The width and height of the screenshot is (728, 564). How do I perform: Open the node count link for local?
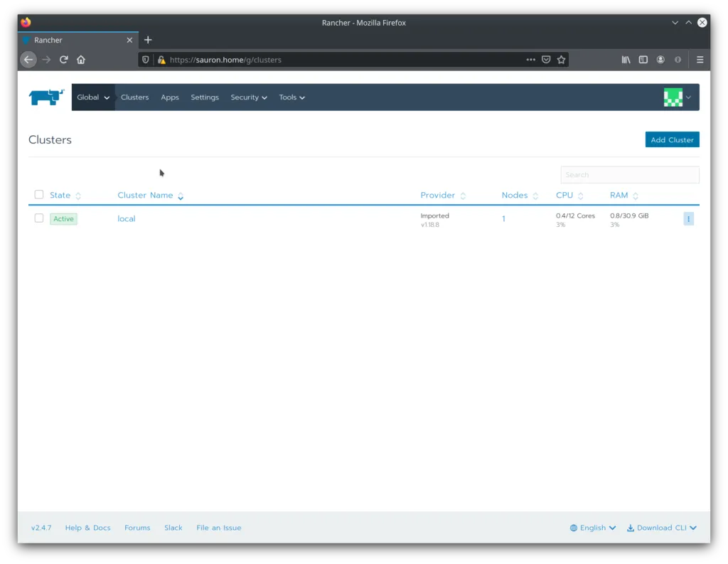[x=503, y=219]
